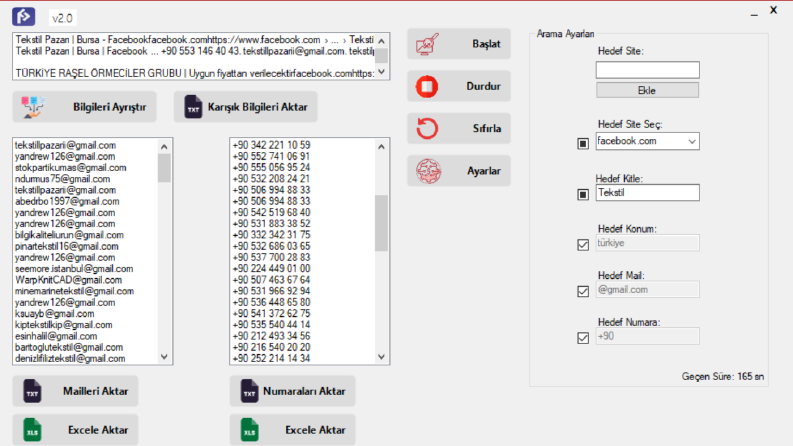The width and height of the screenshot is (793, 446).
Task: Select kiptekstilkip@gmail.com entry
Action: point(64,325)
